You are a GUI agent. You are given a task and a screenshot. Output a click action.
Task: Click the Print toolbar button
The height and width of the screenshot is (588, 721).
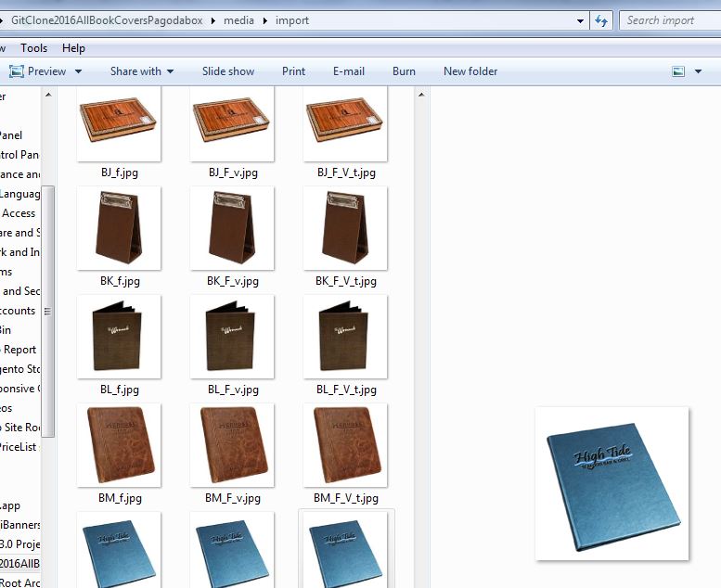(293, 71)
